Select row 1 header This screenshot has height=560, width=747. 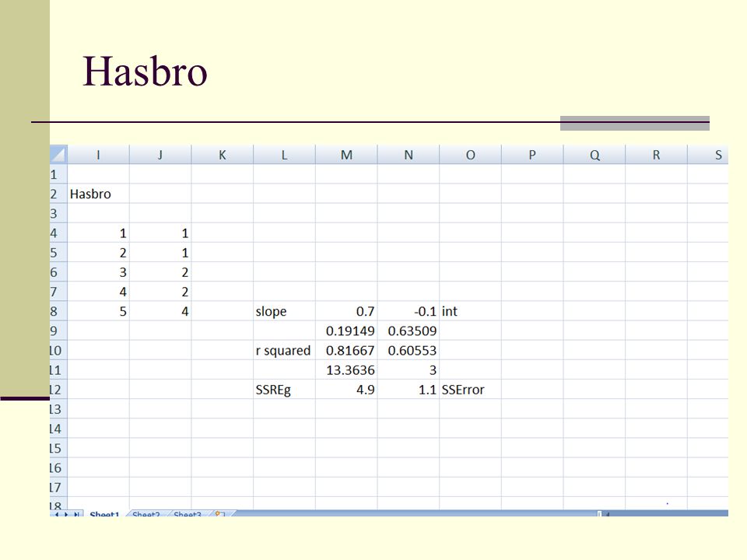[x=58, y=174]
